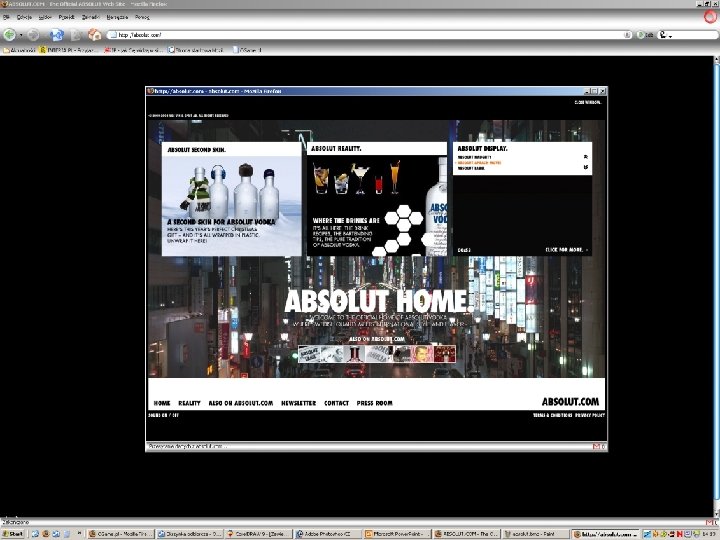Select the orange highlighted Absolut Display entry
Screen dimensions: 720x540
(479, 163)
